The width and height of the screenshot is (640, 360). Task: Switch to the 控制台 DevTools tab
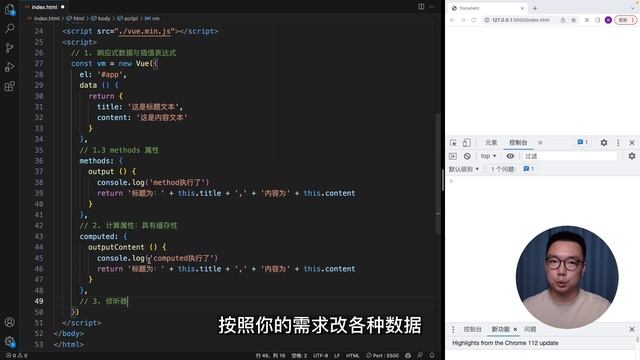coord(518,142)
